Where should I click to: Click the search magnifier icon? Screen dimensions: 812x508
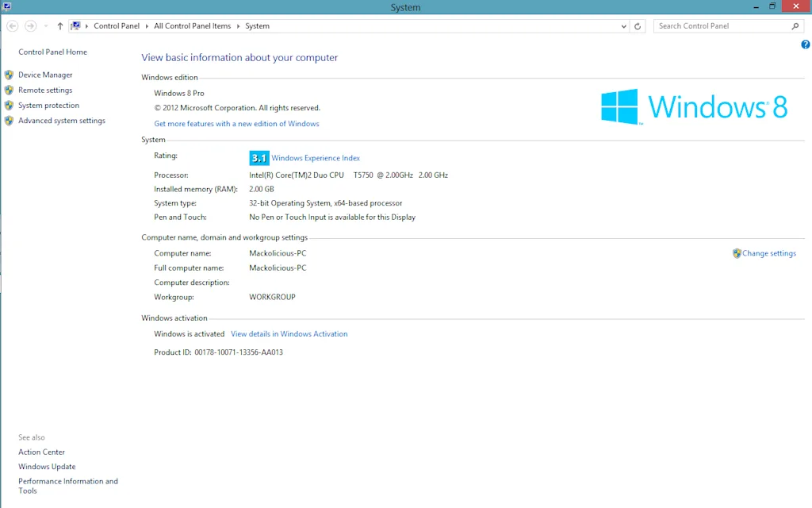[795, 26]
